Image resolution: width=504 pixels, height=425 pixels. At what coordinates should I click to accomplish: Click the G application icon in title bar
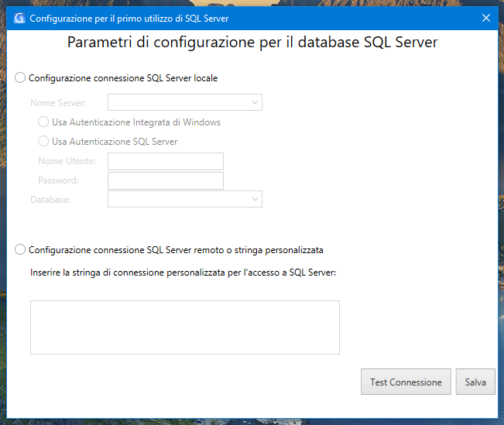19,19
